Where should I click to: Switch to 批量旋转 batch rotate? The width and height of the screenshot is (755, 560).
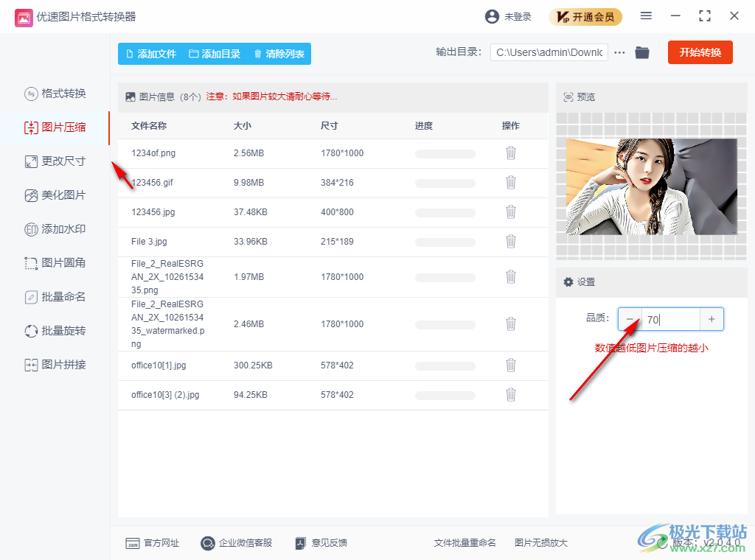55,331
